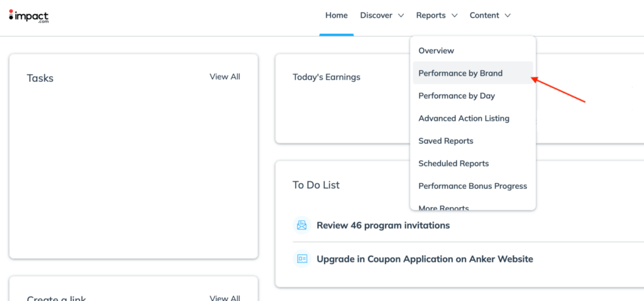The image size is (644, 301).
Task: Click the Today's Earnings card heading
Action: [x=326, y=77]
